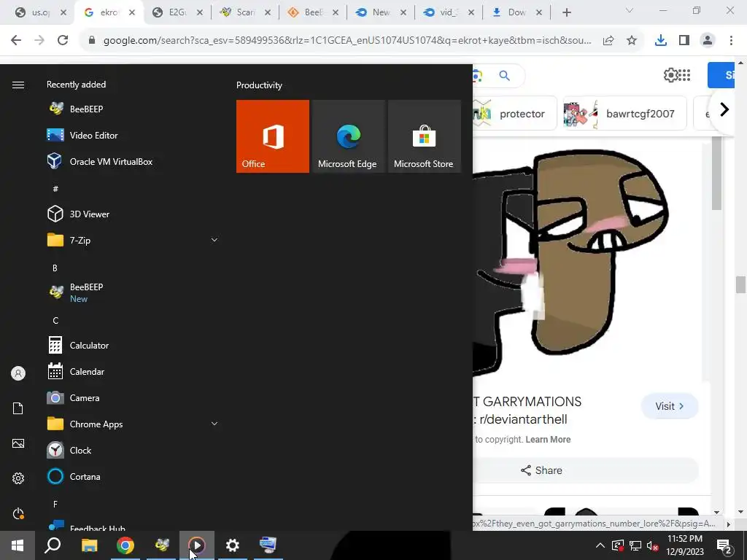Open the Microsoft Edge tile

tap(348, 136)
